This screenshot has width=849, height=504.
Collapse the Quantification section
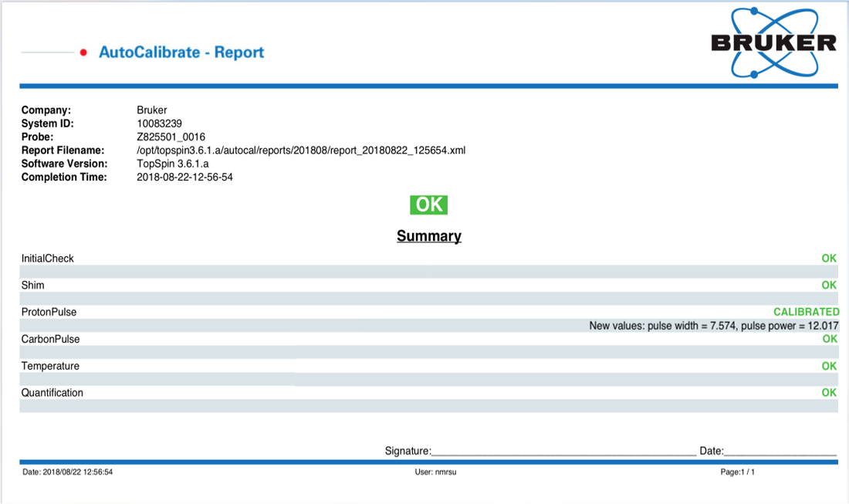[x=51, y=392]
